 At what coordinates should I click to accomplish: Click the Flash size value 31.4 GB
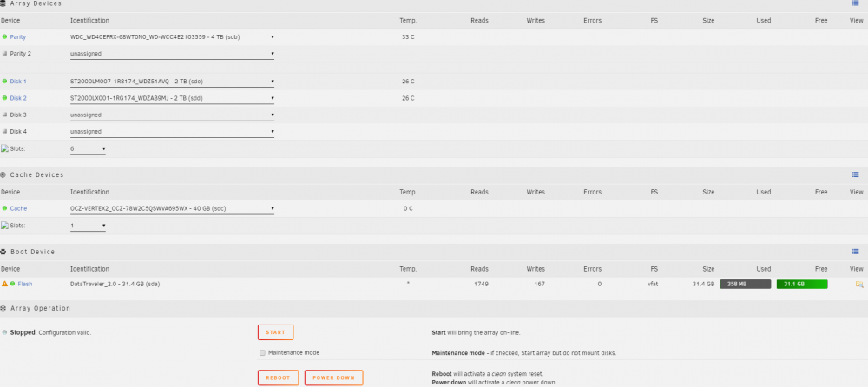click(x=703, y=284)
